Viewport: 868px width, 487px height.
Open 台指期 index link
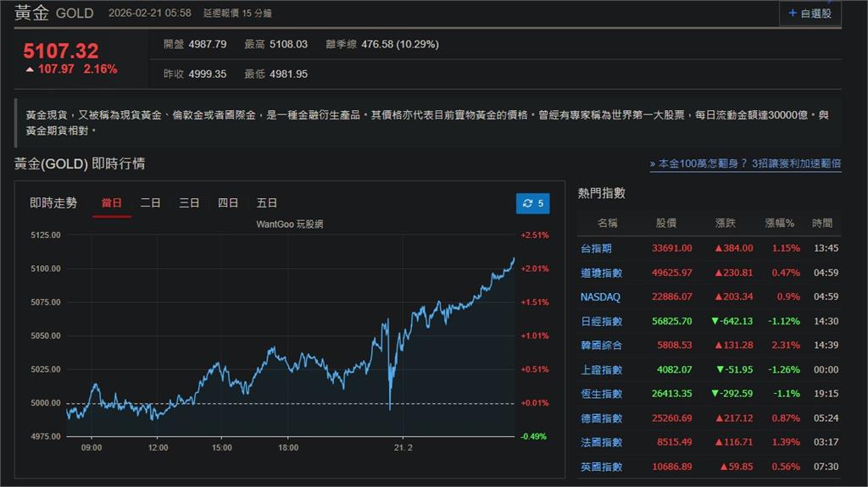[x=596, y=248]
